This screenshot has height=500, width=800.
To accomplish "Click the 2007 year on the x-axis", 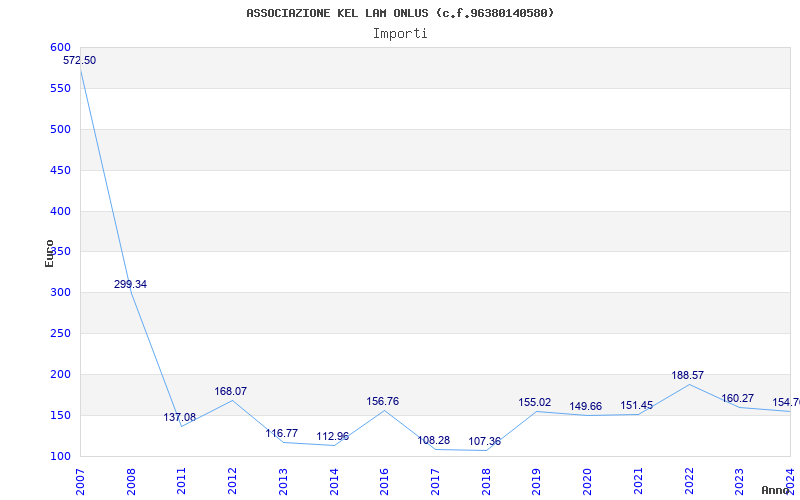I will tap(81, 480).
